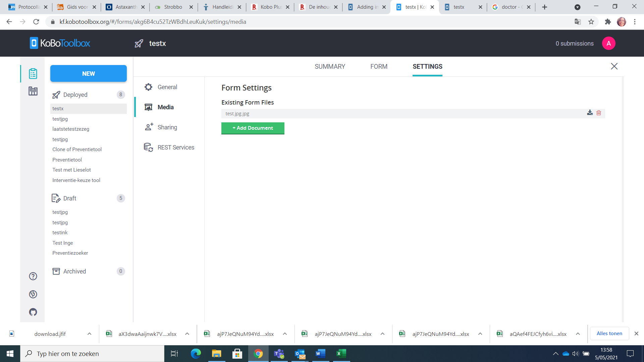The height and width of the screenshot is (362, 644).
Task: Click the NEW project button
Action: (x=89, y=73)
